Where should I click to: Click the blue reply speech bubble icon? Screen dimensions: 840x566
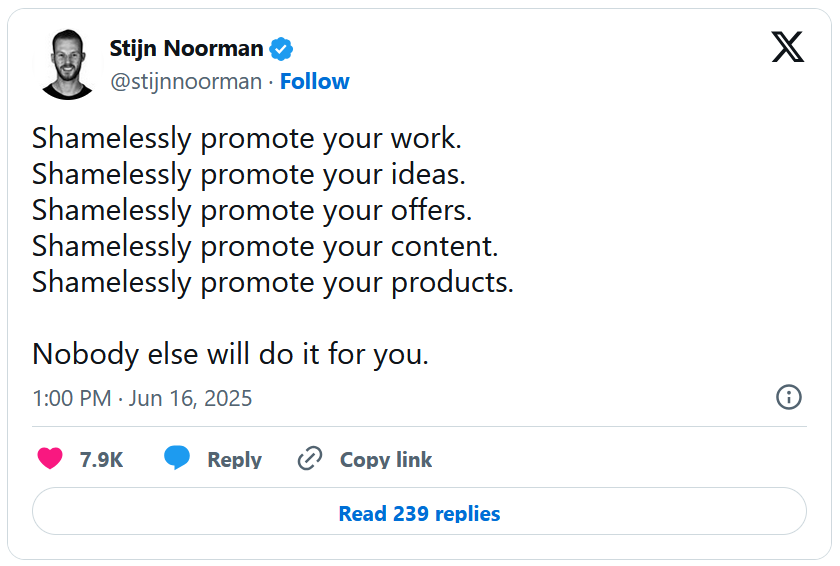tap(177, 457)
